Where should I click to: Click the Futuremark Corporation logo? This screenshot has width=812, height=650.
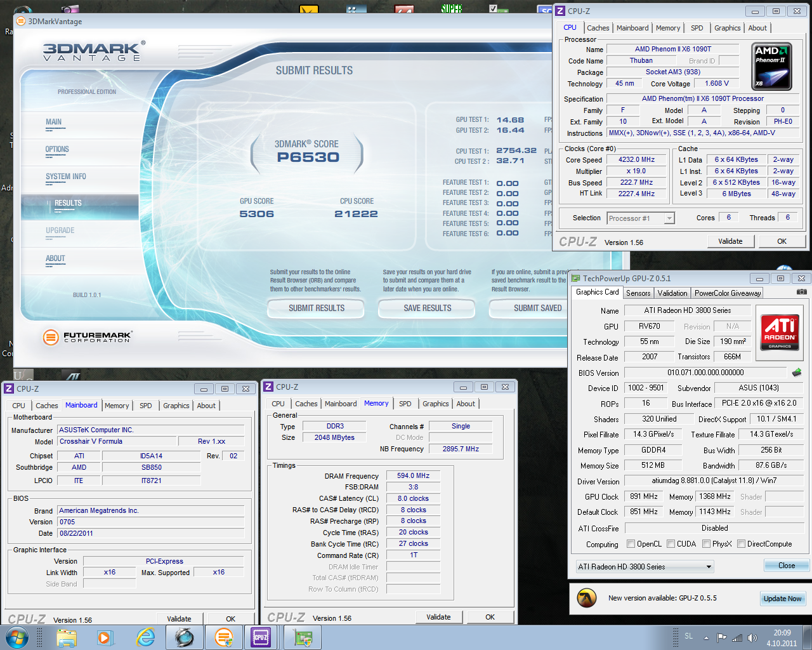click(x=87, y=337)
